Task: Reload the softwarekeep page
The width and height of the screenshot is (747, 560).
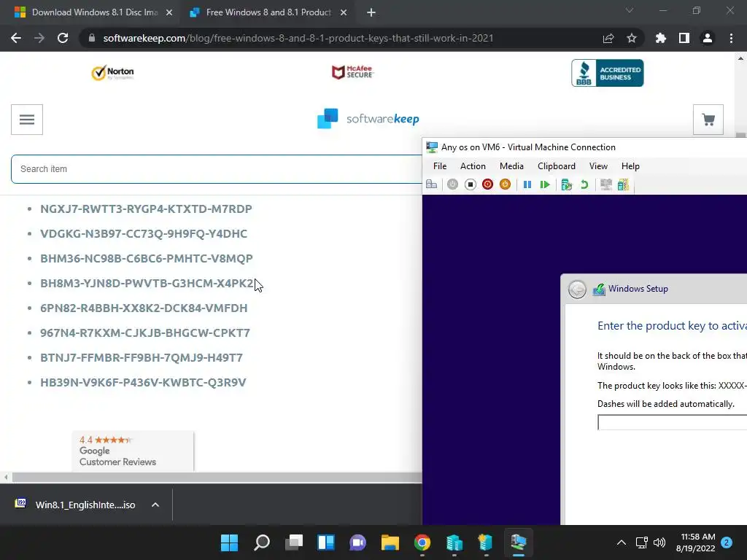Action: tap(63, 38)
